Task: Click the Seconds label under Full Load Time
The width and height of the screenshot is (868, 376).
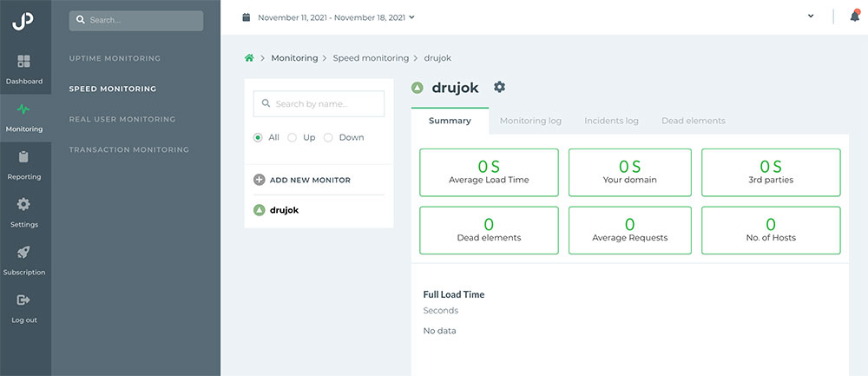Action: [x=441, y=311]
